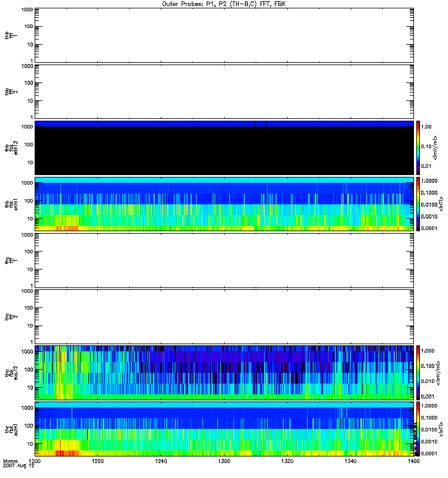Click the <|mV/m|> unit label of thc edc12 colorbar
The height and width of the screenshot is (478, 448).
438,373
